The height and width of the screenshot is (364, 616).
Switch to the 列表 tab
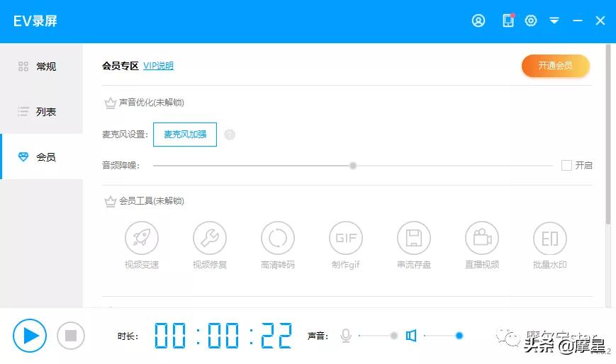[41, 111]
